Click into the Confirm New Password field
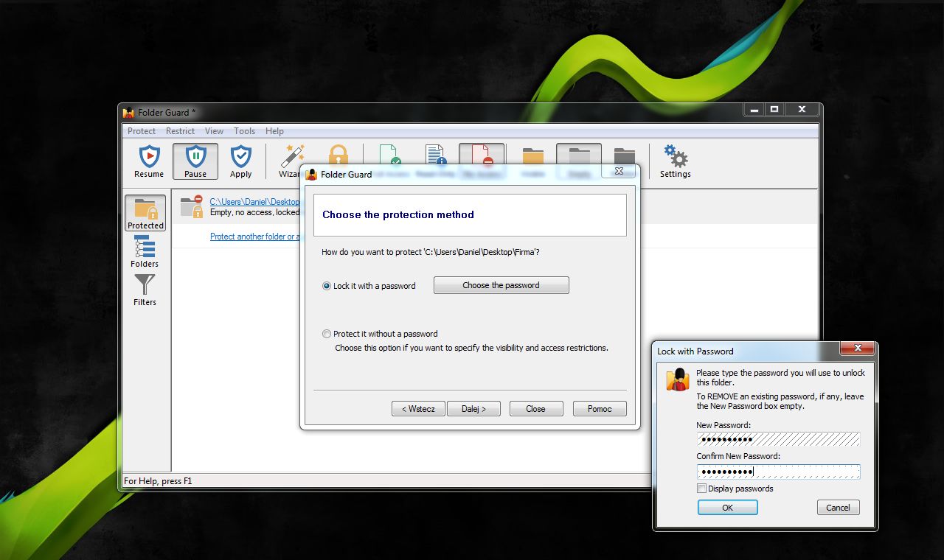The height and width of the screenshot is (560, 944). (778, 472)
